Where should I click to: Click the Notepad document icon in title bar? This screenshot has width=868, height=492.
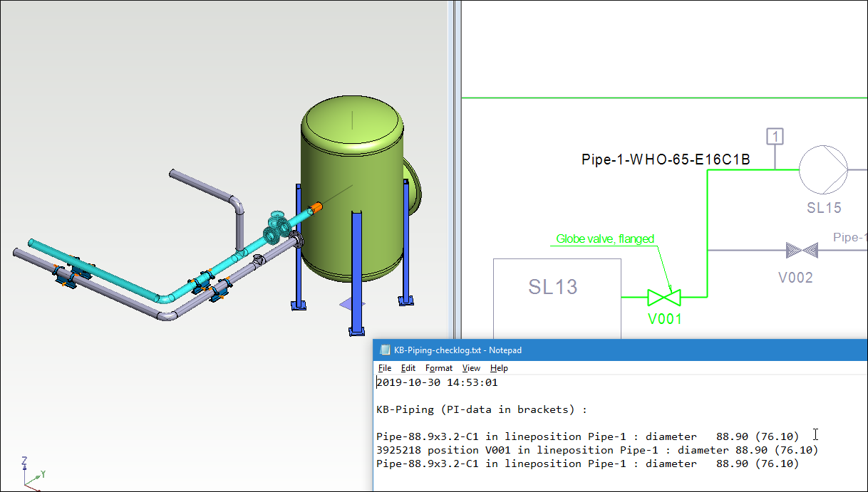385,350
